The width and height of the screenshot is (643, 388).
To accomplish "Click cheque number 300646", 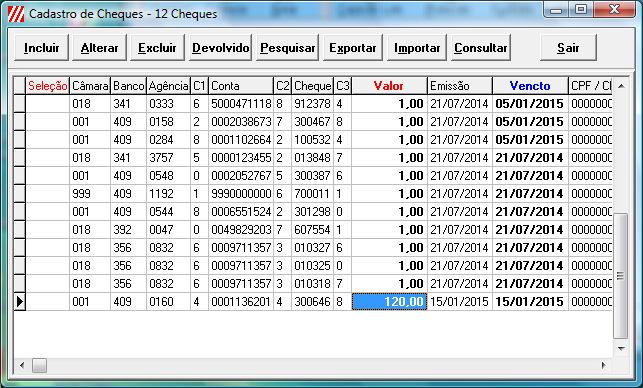I will (312, 302).
